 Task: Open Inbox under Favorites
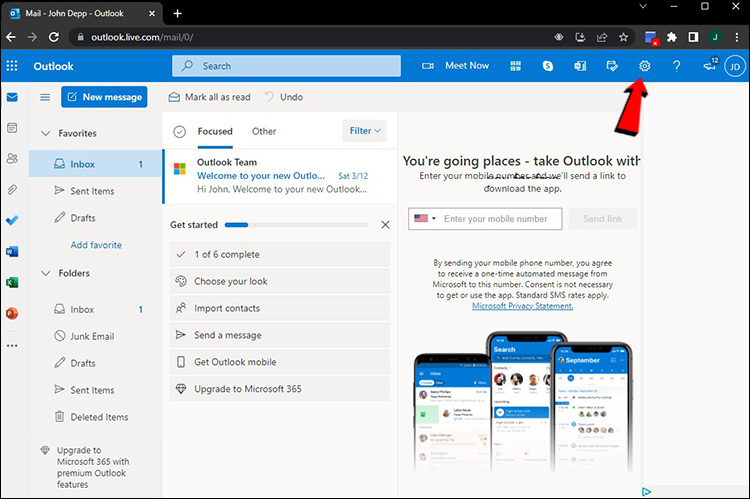click(x=96, y=164)
